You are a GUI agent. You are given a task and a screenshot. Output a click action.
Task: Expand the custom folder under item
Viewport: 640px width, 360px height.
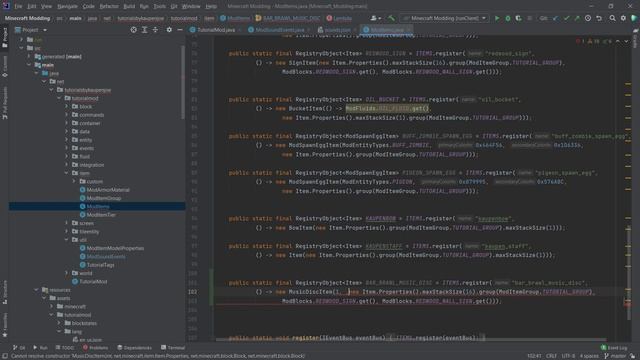74,181
